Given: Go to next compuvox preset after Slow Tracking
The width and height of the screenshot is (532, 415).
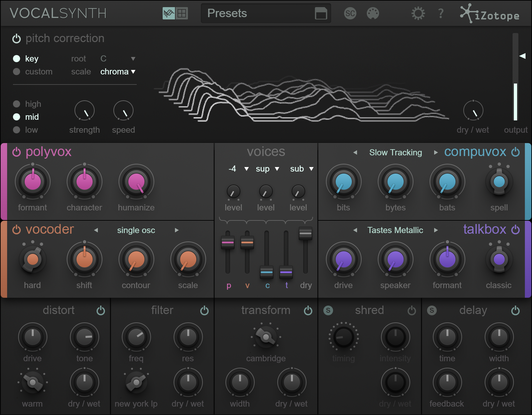Looking at the screenshot, I should (436, 152).
